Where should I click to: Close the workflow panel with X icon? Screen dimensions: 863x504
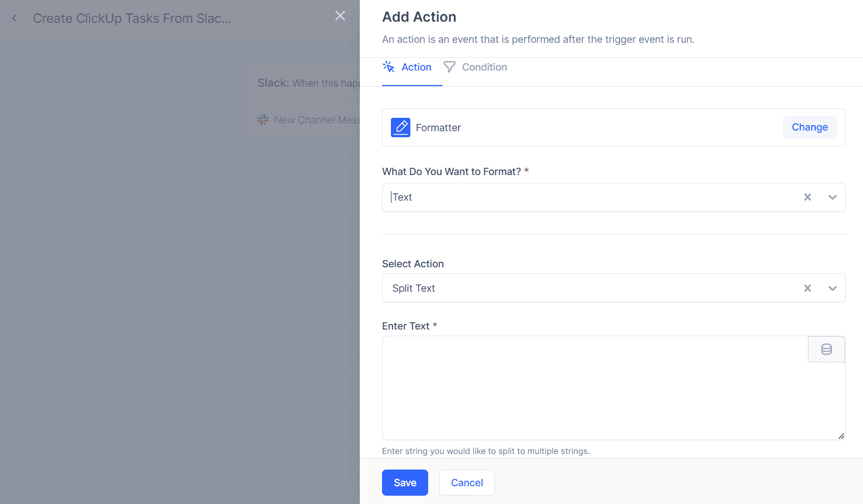340,16
